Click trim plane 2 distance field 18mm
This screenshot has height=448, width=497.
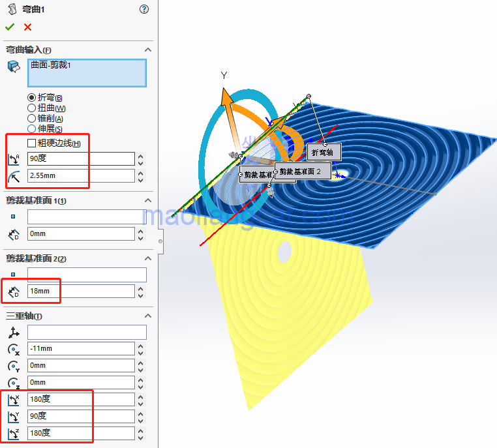pos(81,291)
